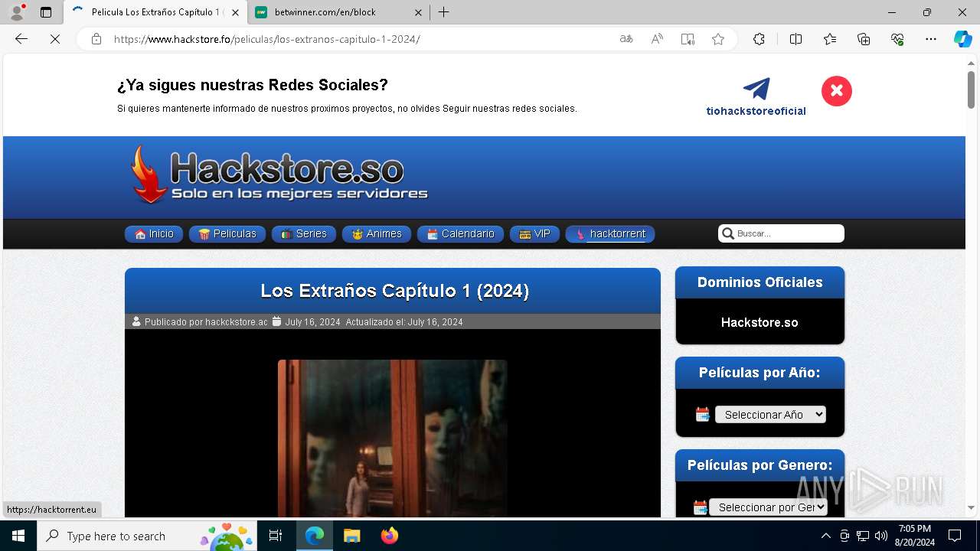980x551 pixels.
Task: Open the browser extensions icon
Action: (x=759, y=39)
